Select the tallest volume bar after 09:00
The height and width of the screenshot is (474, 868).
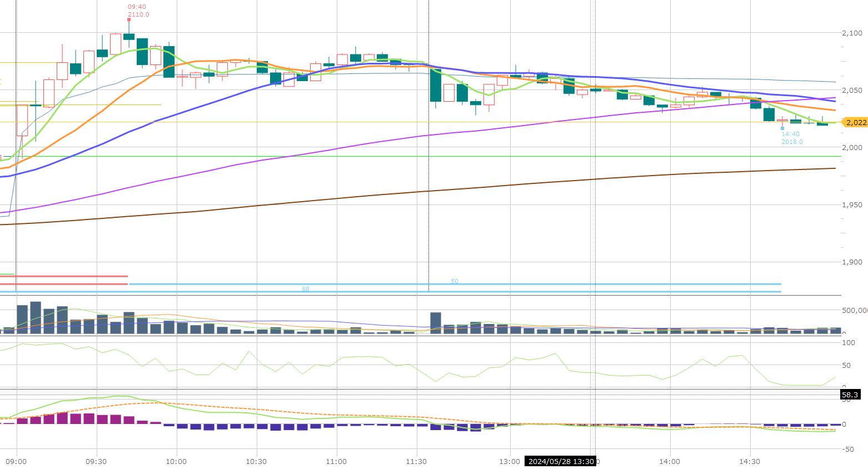pyautogui.click(x=36, y=317)
